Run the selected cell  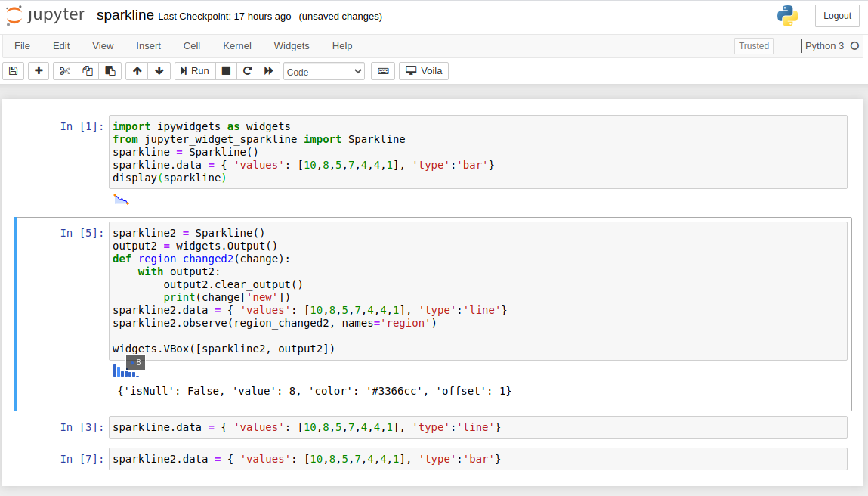pyautogui.click(x=195, y=71)
